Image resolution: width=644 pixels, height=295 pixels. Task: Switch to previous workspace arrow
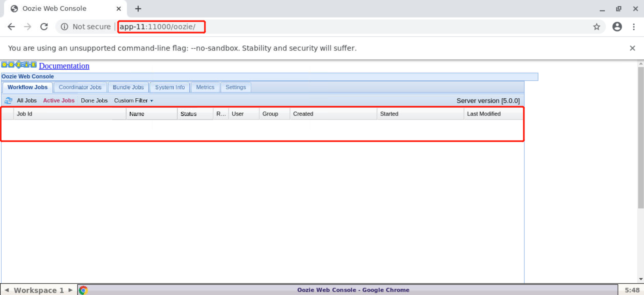(7, 290)
